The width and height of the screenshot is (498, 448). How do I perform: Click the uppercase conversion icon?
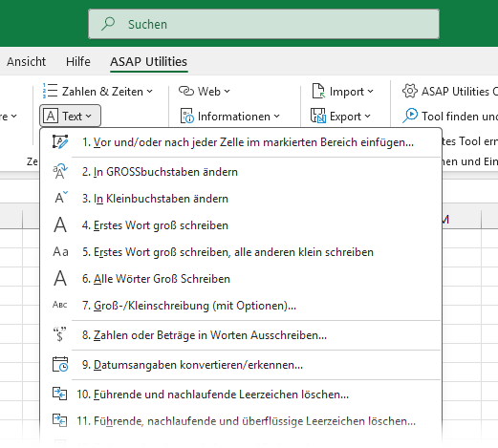[x=60, y=172]
